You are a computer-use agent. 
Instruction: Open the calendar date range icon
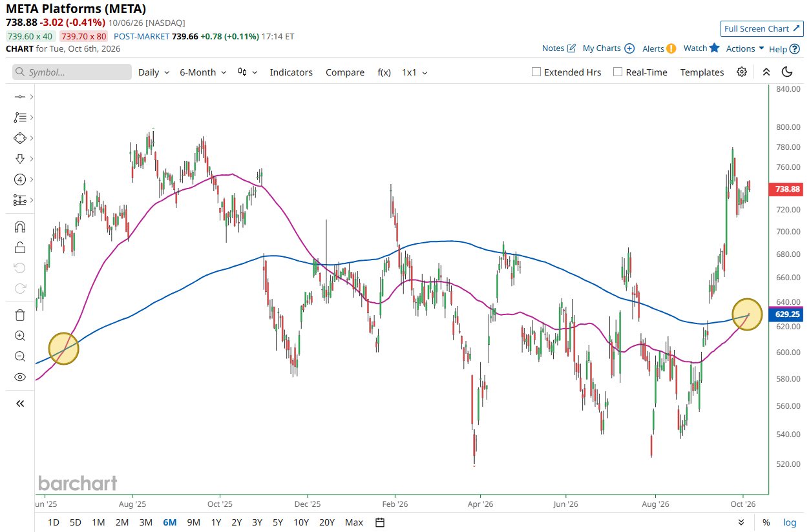(x=380, y=522)
